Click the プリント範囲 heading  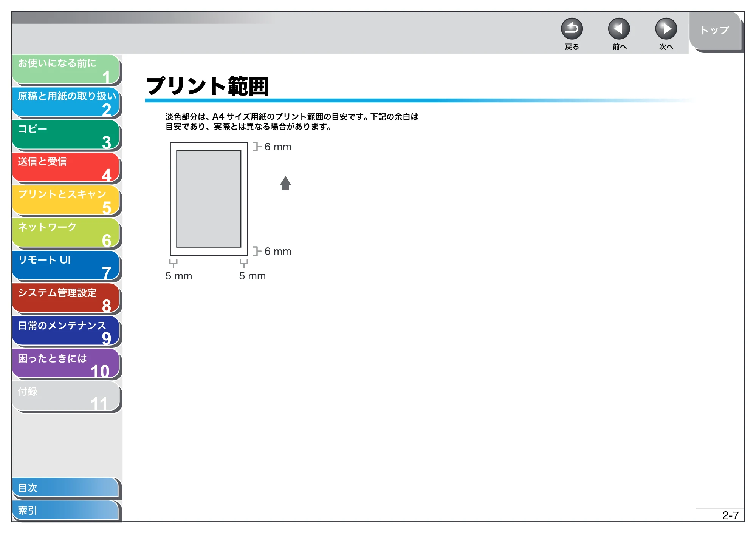tap(207, 86)
